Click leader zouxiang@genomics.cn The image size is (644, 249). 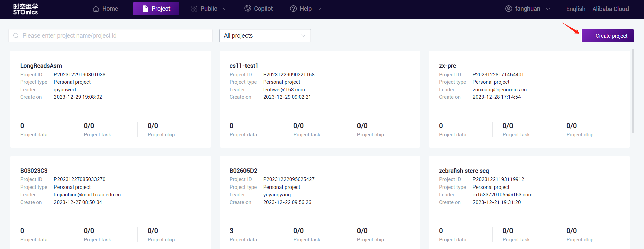(500, 90)
